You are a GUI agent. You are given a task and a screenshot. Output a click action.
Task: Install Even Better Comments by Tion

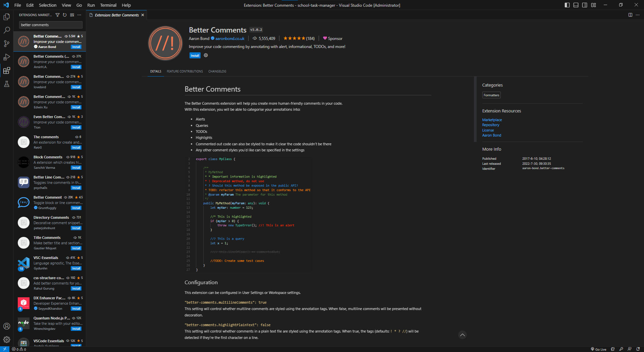(x=76, y=128)
